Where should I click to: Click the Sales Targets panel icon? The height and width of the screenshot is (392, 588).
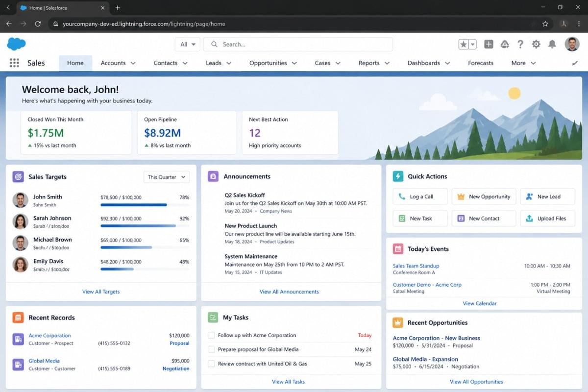tap(18, 177)
